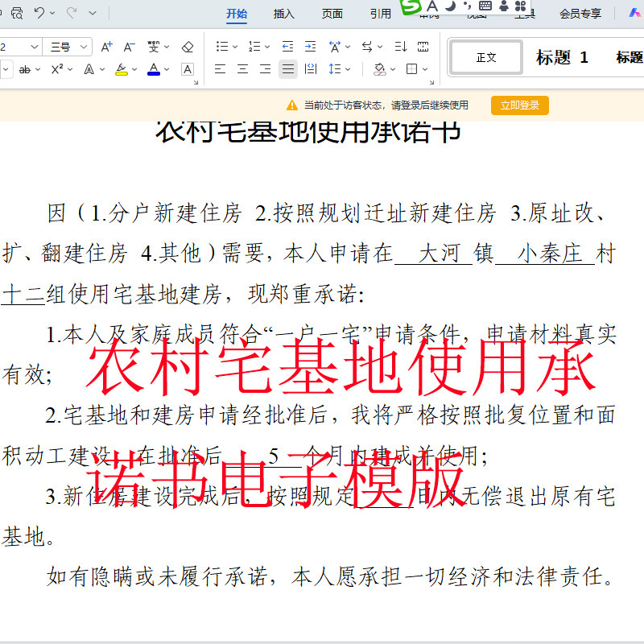Expand the undo history dropdown
644x644 pixels.
52,13
